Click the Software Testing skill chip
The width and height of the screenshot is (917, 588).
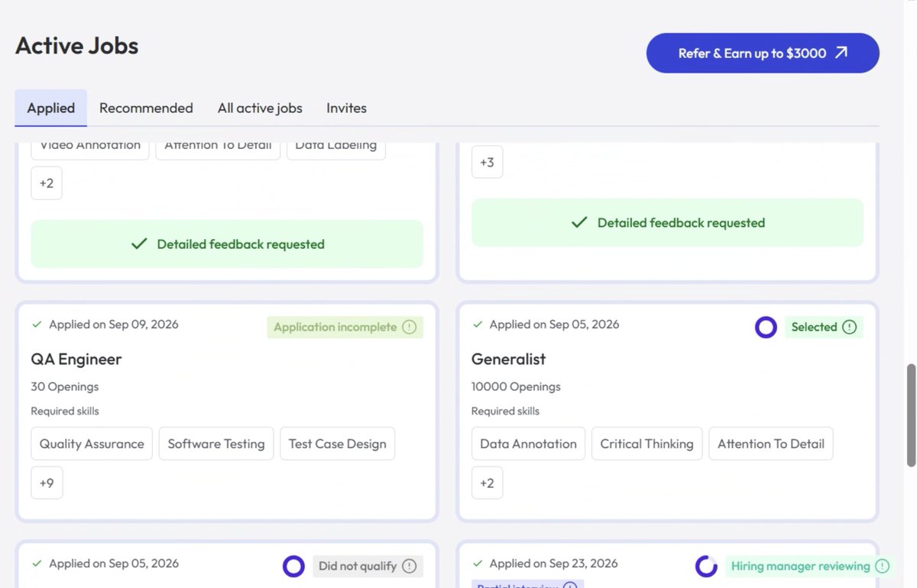pyautogui.click(x=216, y=444)
